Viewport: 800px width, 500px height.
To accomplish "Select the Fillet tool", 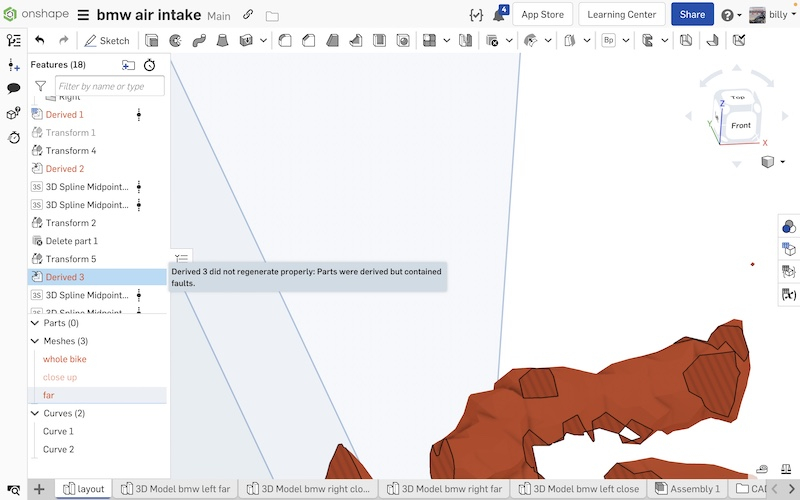I will click(x=285, y=40).
